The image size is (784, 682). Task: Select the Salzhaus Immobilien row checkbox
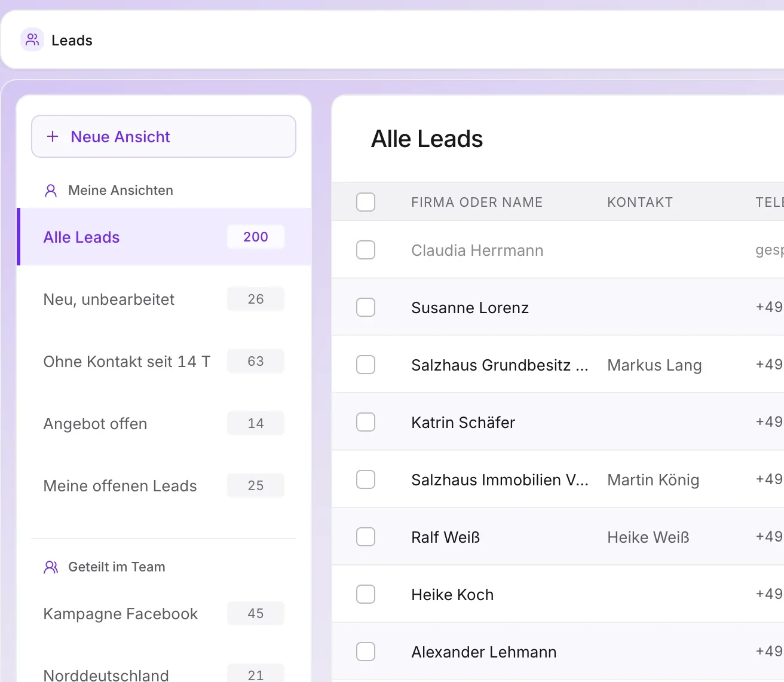click(x=366, y=479)
